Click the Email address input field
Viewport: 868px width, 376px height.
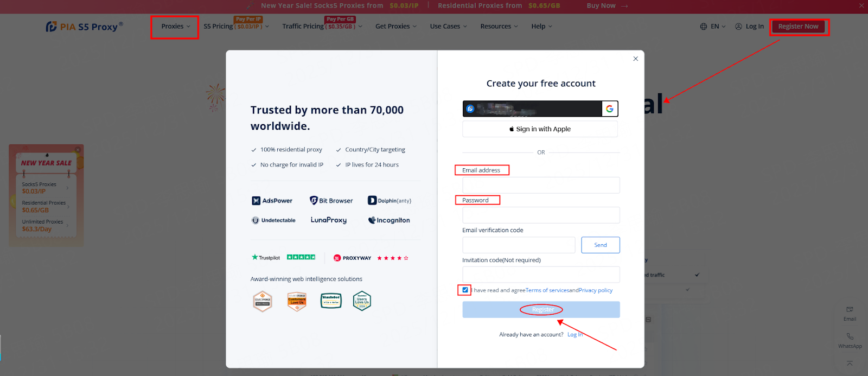pyautogui.click(x=541, y=186)
